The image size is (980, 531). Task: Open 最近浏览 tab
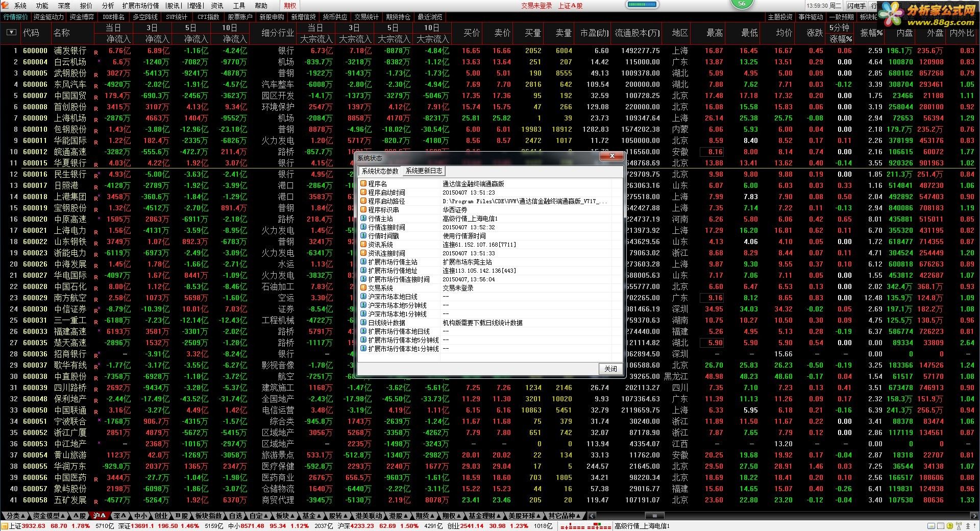click(x=430, y=17)
